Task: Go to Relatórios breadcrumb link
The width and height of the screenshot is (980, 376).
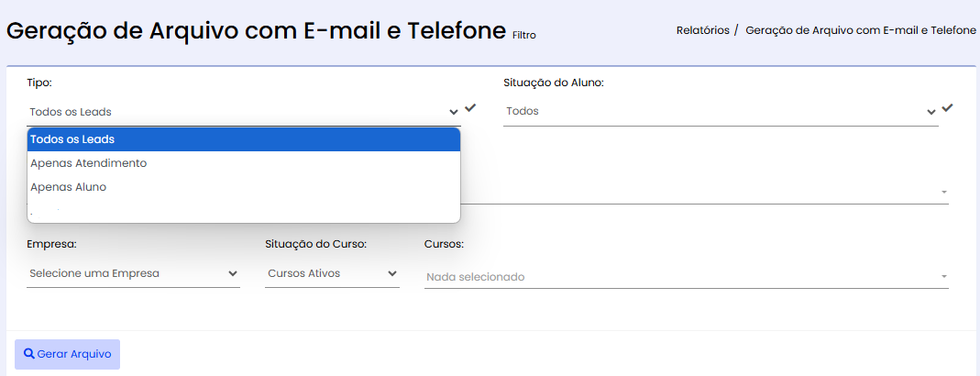Action: coord(702,30)
